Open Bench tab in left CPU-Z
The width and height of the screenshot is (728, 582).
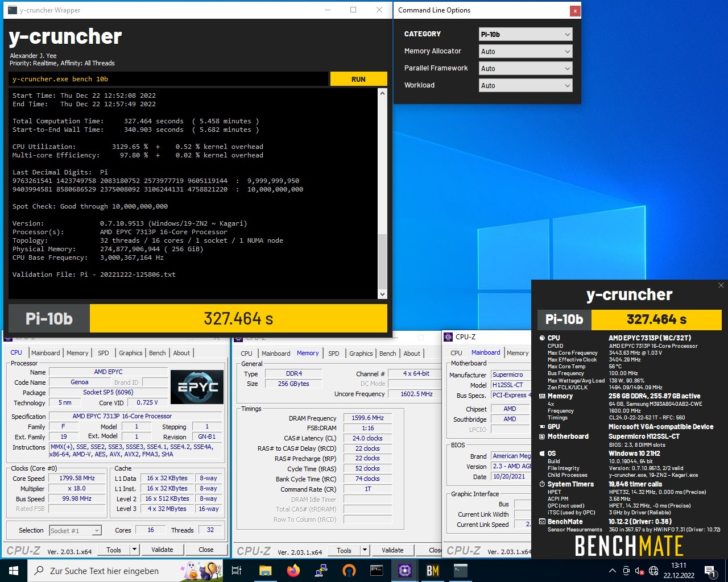click(157, 353)
